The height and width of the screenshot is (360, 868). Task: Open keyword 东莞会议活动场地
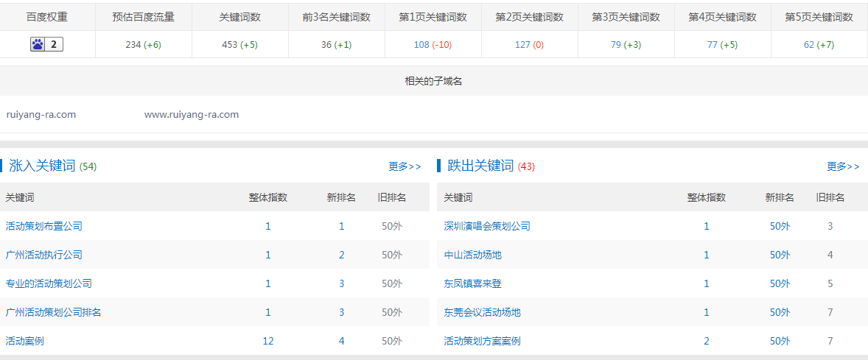[x=483, y=312]
